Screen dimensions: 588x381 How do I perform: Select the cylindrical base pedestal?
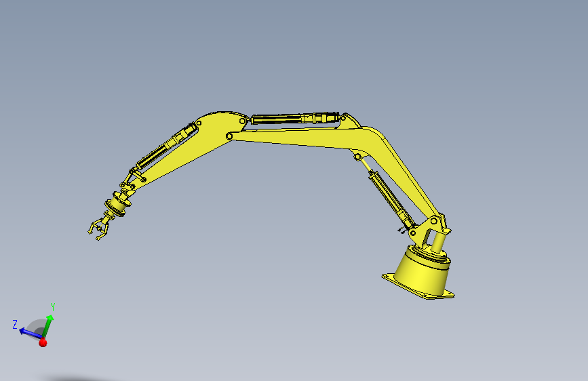pyautogui.click(x=423, y=270)
